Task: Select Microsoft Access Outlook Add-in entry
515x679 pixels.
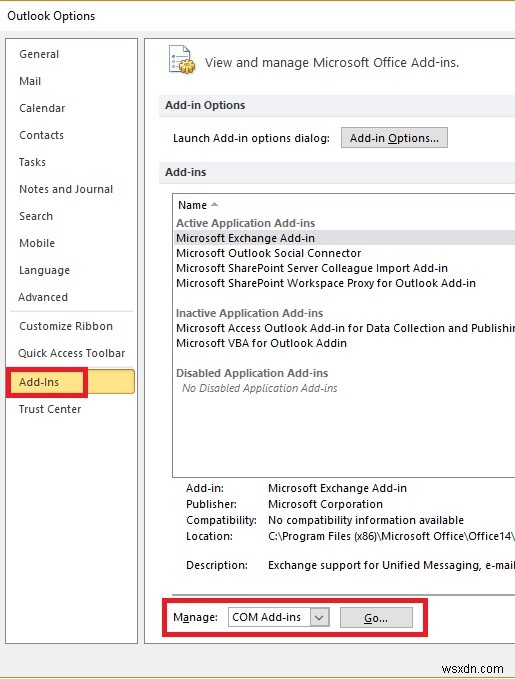Action: pos(345,328)
